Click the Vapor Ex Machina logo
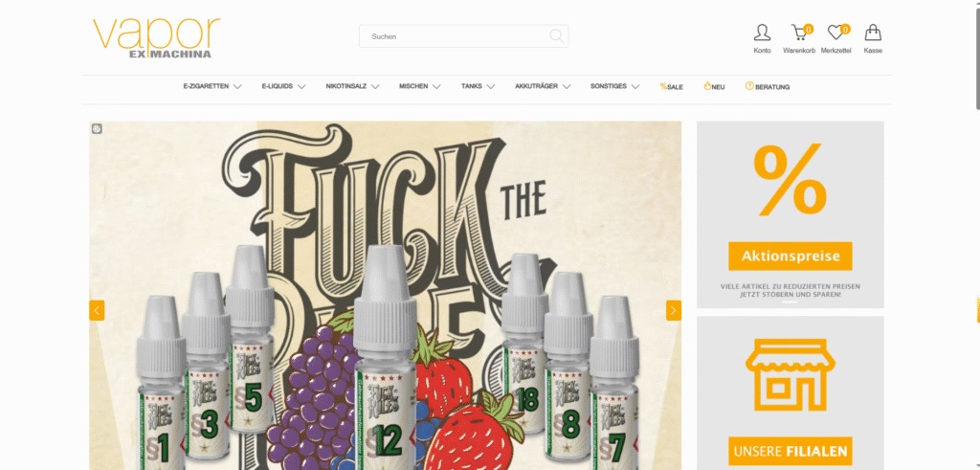The width and height of the screenshot is (980, 470). click(x=156, y=38)
